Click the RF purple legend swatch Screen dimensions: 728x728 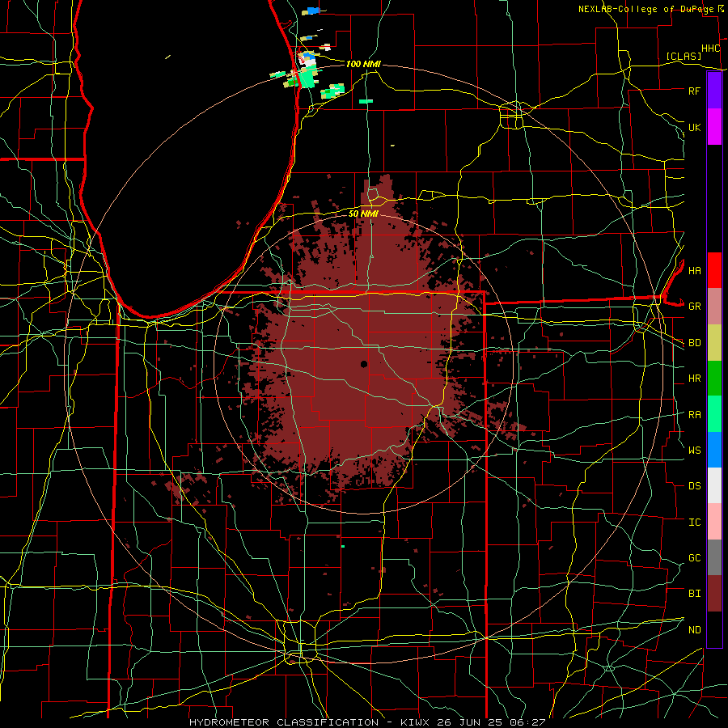[714, 91]
